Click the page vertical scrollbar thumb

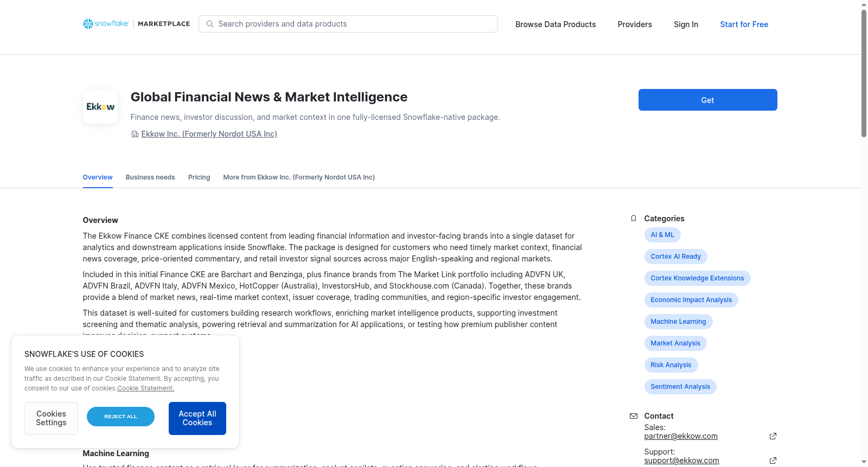pos(864,73)
